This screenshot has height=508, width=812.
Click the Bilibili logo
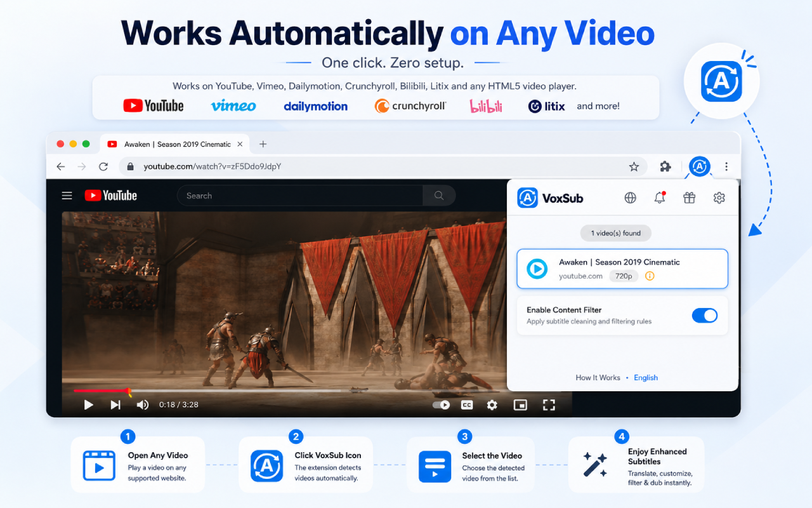click(x=486, y=106)
